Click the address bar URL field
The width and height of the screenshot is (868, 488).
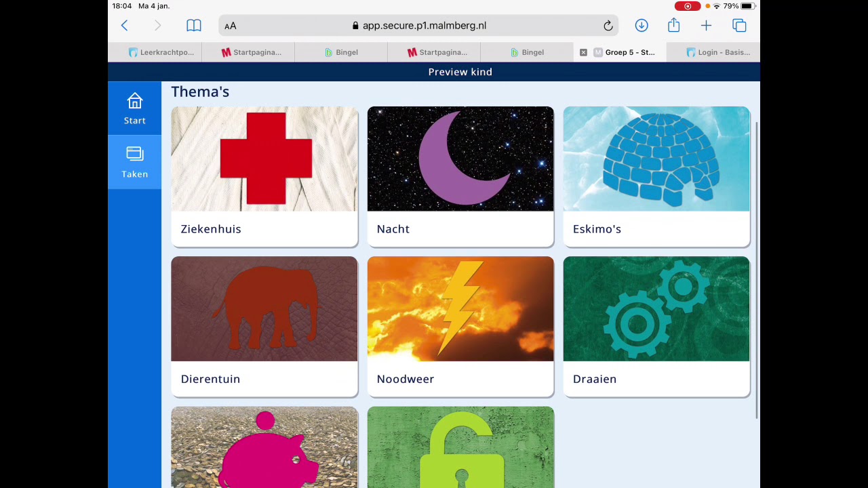tap(418, 26)
